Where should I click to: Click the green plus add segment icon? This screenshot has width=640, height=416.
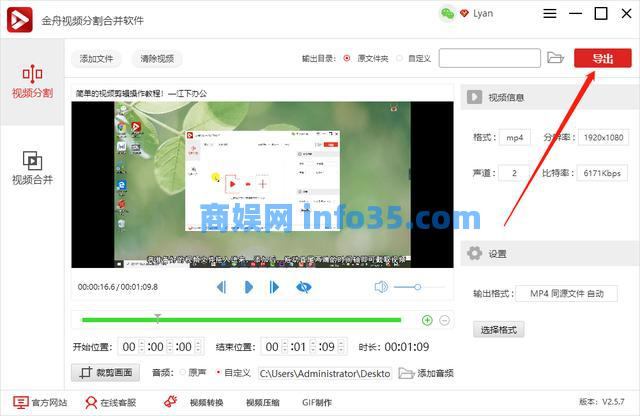(x=427, y=320)
